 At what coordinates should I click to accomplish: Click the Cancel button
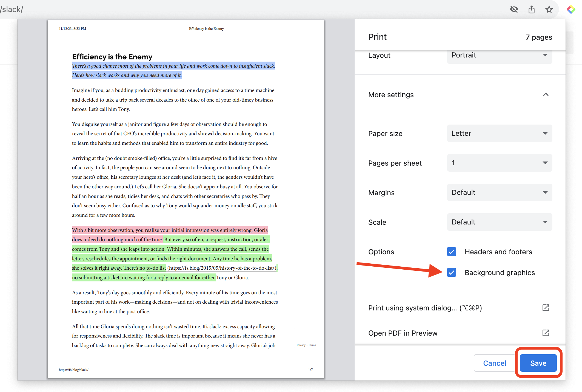(495, 363)
